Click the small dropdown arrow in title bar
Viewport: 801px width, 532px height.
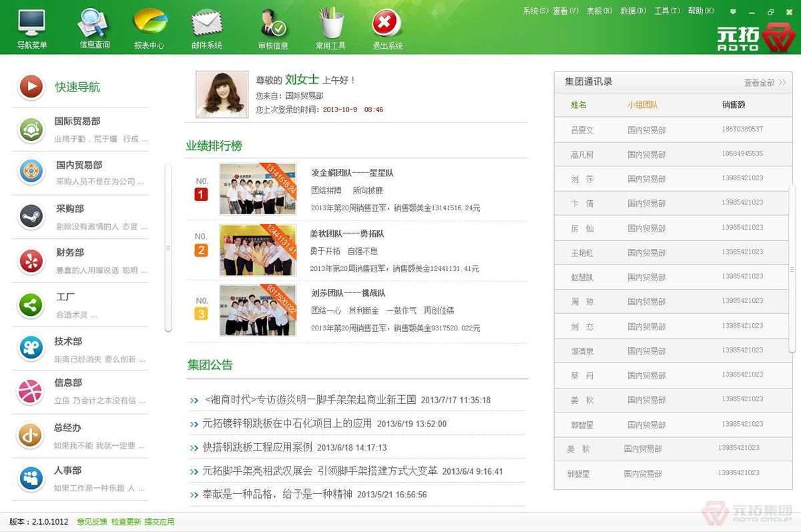(x=733, y=11)
